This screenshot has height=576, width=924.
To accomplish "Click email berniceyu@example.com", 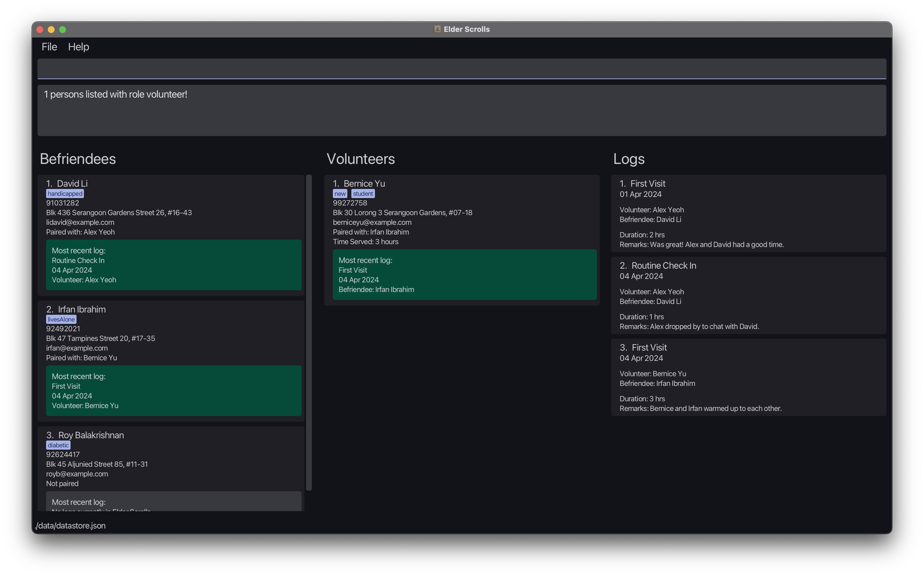I will tap(372, 223).
